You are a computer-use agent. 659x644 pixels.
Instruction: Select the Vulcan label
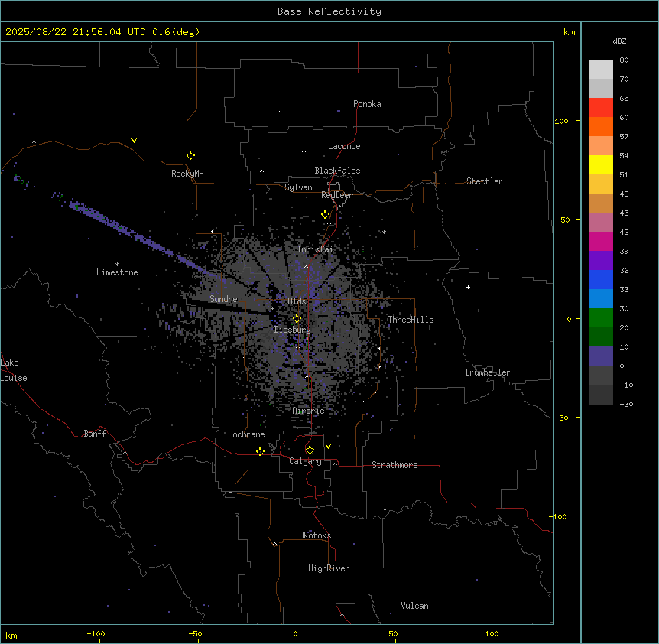tap(414, 606)
